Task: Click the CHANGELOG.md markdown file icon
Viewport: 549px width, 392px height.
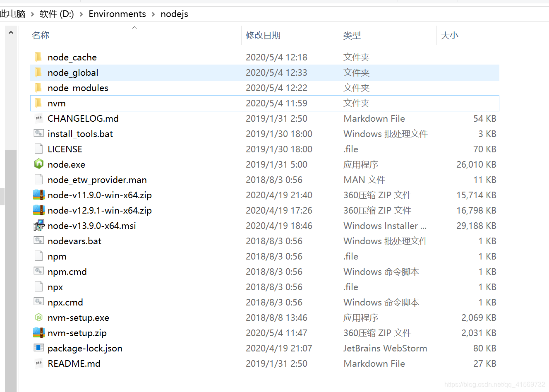Action: (x=38, y=118)
